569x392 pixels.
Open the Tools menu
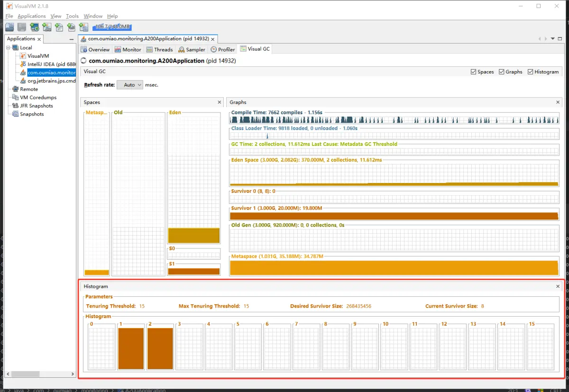click(x=72, y=16)
